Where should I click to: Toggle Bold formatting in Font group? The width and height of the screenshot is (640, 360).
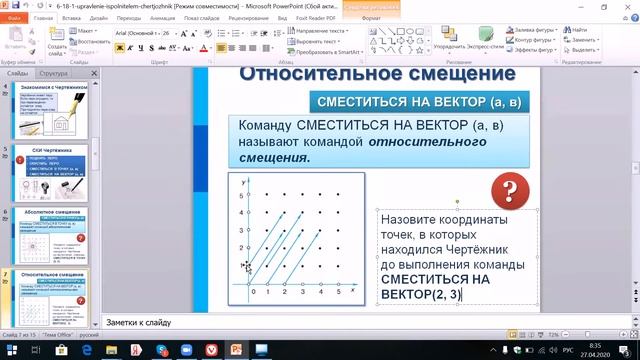(120, 48)
